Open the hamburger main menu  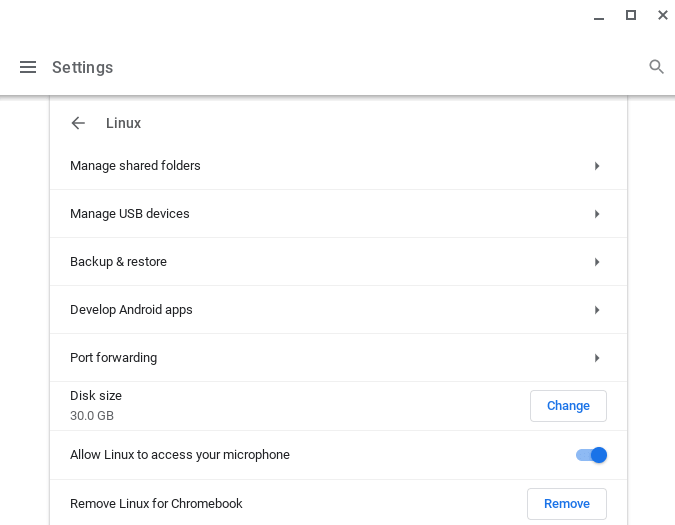point(28,67)
